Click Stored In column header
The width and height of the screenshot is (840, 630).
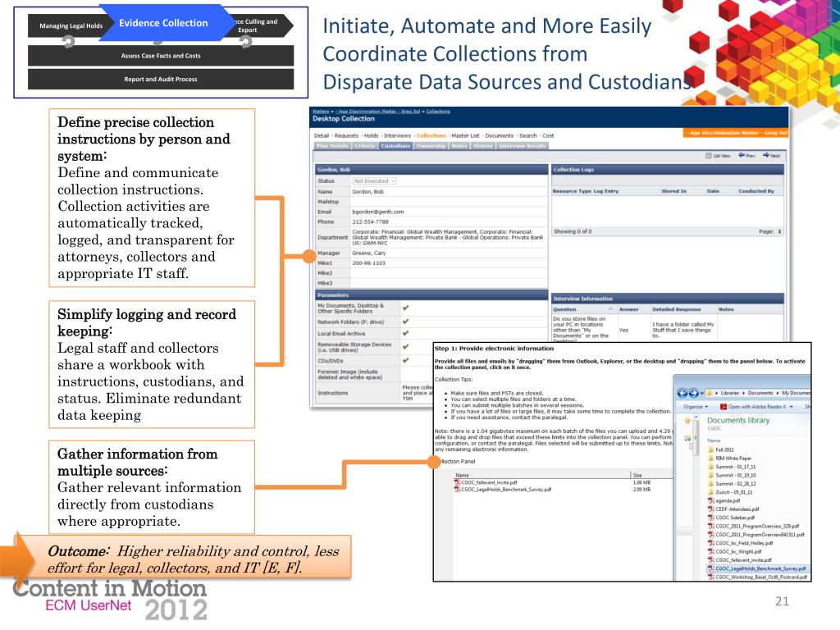(674, 190)
